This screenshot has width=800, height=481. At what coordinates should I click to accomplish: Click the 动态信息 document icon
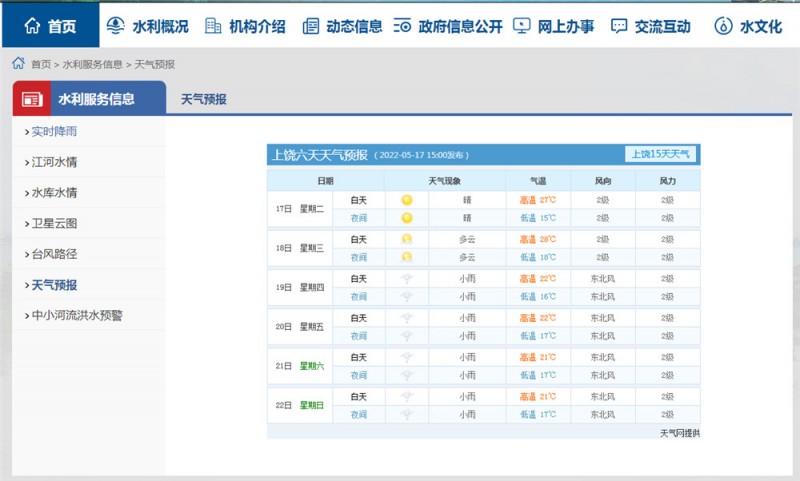[311, 26]
